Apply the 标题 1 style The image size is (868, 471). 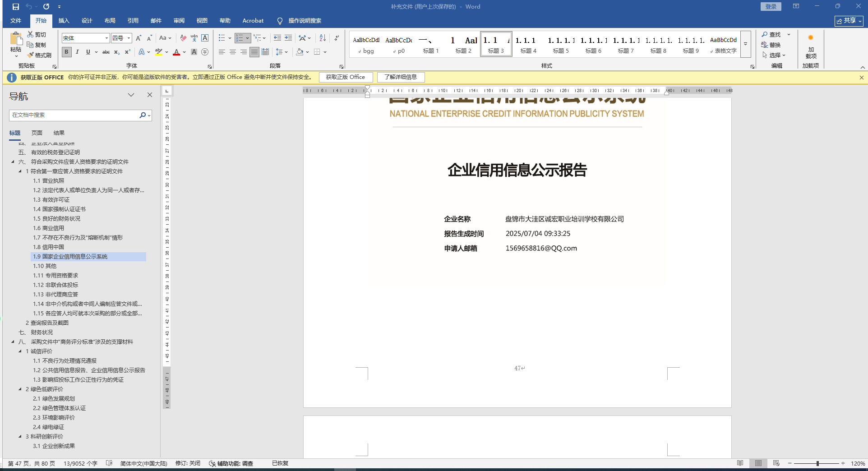pos(431,44)
